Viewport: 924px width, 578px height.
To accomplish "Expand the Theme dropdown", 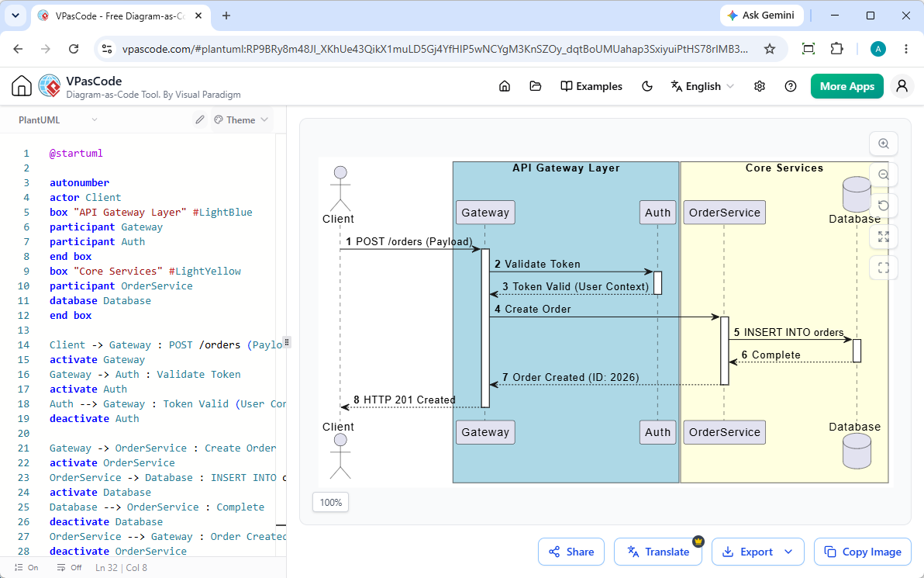I will (242, 119).
